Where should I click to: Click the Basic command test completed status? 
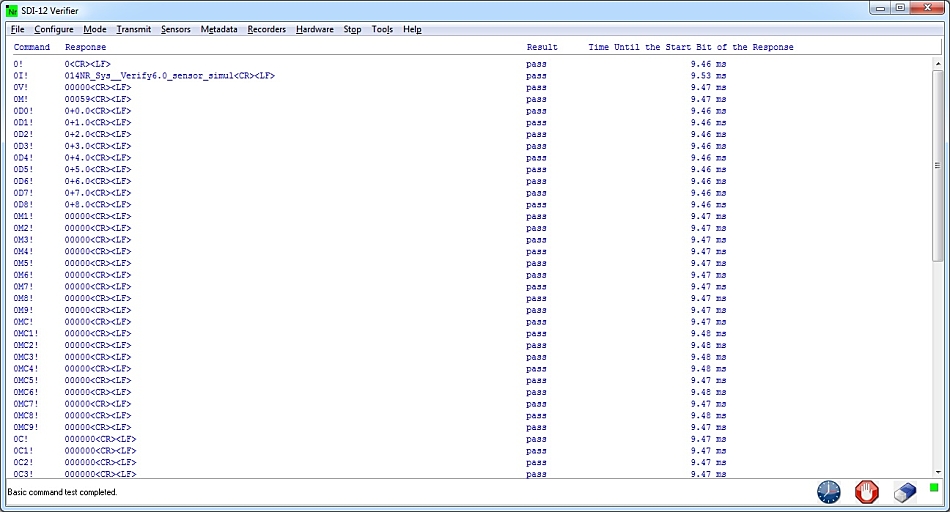tap(62, 492)
